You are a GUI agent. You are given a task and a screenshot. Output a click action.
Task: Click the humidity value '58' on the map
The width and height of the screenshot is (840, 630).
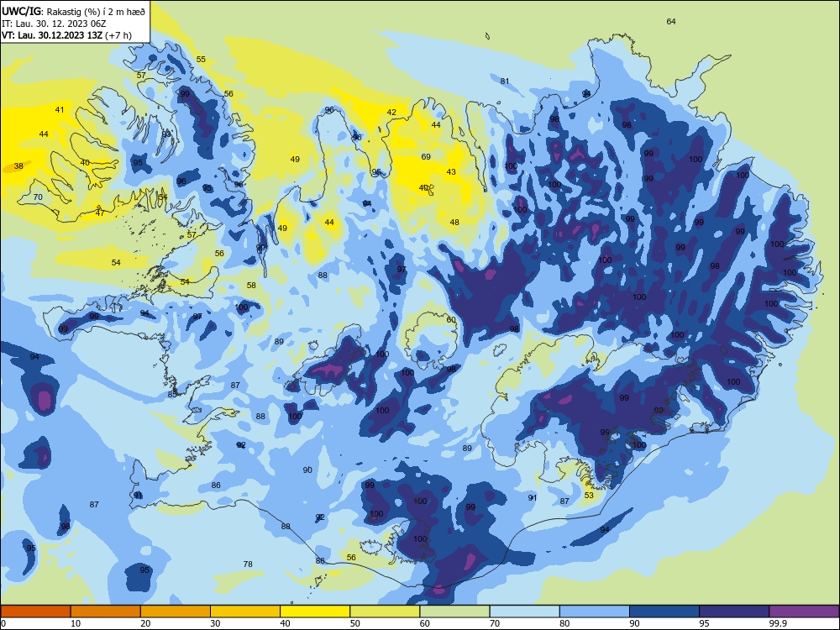(x=251, y=285)
